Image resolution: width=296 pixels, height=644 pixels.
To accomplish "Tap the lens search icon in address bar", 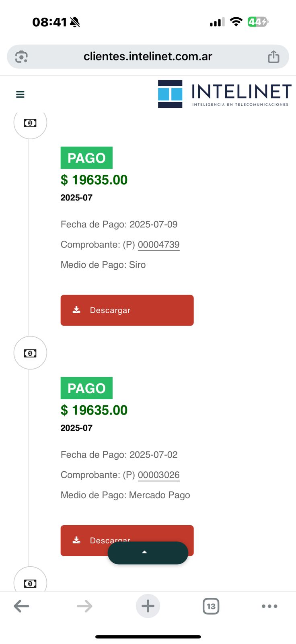I will click(21, 57).
